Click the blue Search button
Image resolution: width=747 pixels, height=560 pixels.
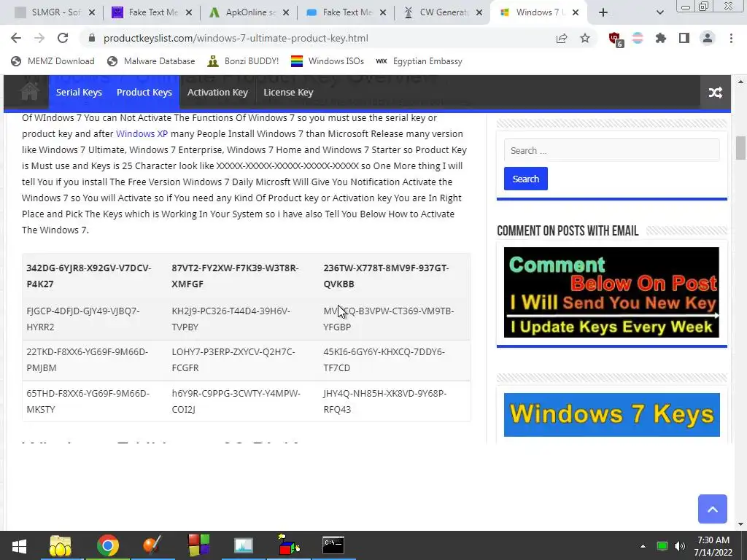[x=525, y=179]
